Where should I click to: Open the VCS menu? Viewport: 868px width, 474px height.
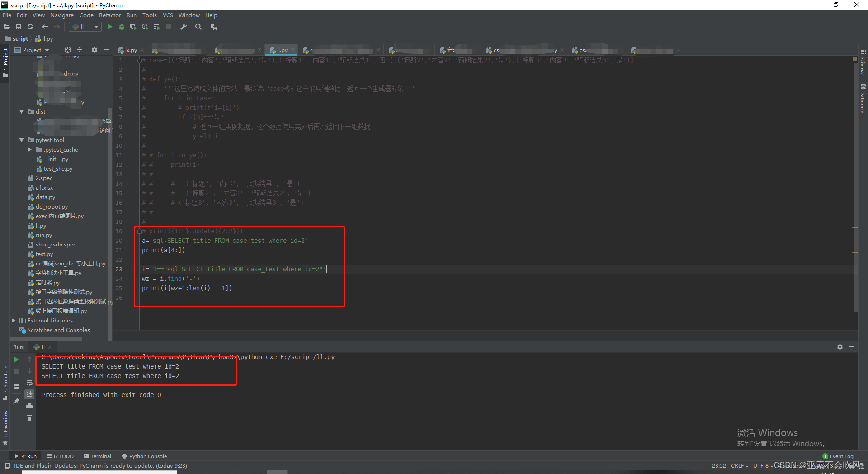[x=168, y=15]
